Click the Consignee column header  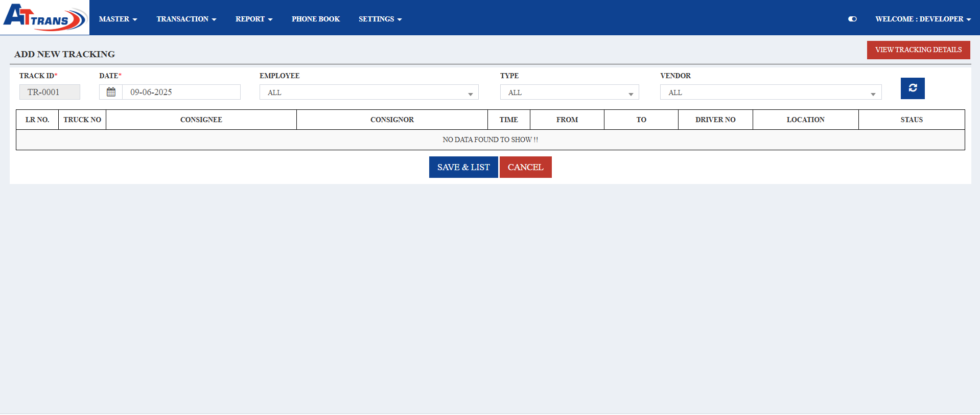(201, 120)
